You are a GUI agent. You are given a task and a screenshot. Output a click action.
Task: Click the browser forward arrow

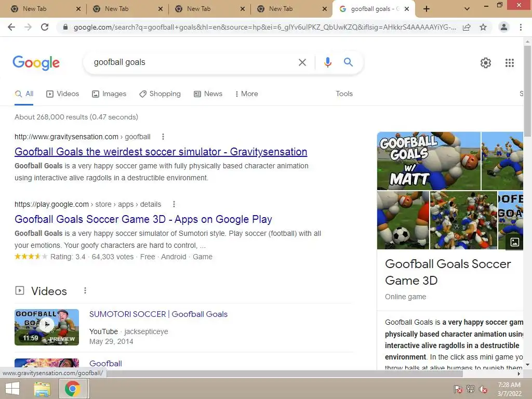[28, 27]
